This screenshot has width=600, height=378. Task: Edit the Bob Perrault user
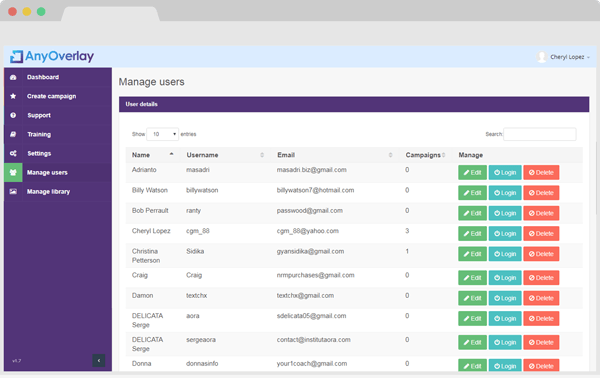(x=473, y=213)
